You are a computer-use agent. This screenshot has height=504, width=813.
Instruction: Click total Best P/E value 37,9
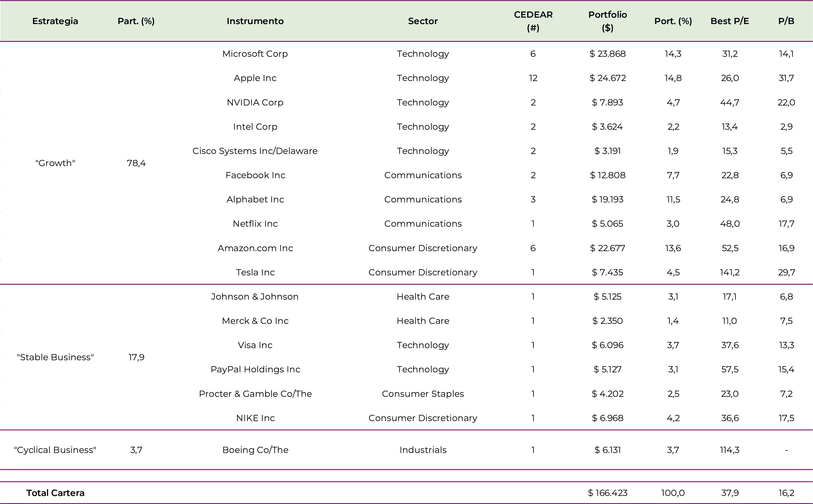(x=730, y=493)
